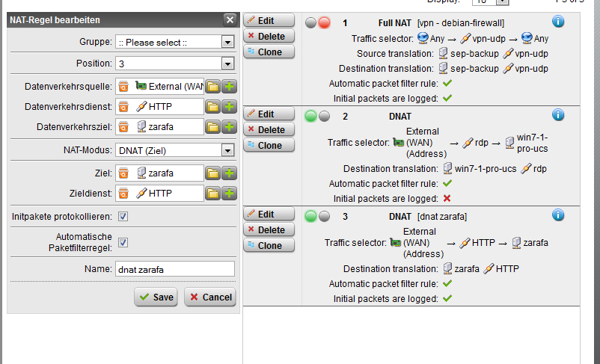Open the Position dropdown
This screenshot has height=364, width=600.
click(227, 64)
